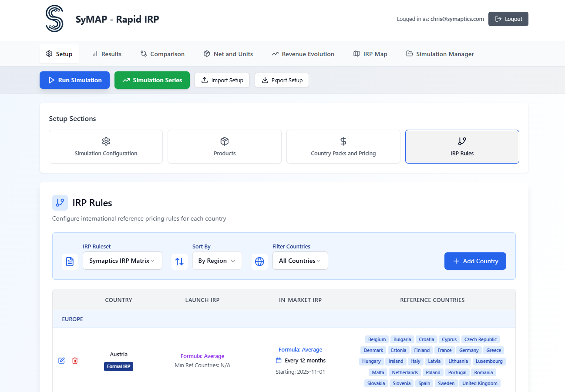Open the All Countries filter dropdown
This screenshot has height=392, width=565.
point(300,261)
